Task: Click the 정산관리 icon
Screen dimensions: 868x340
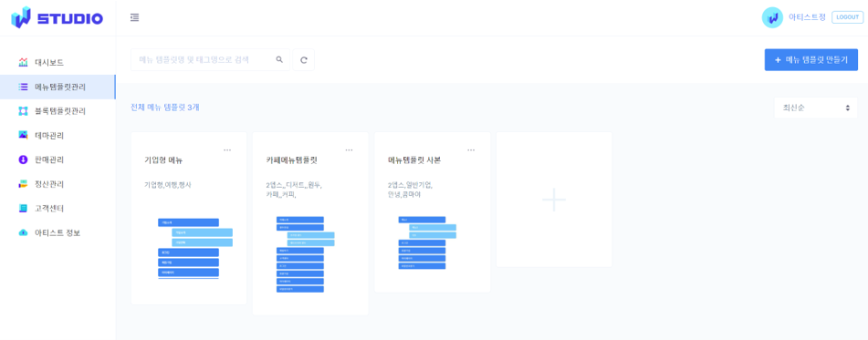Action: pos(23,184)
